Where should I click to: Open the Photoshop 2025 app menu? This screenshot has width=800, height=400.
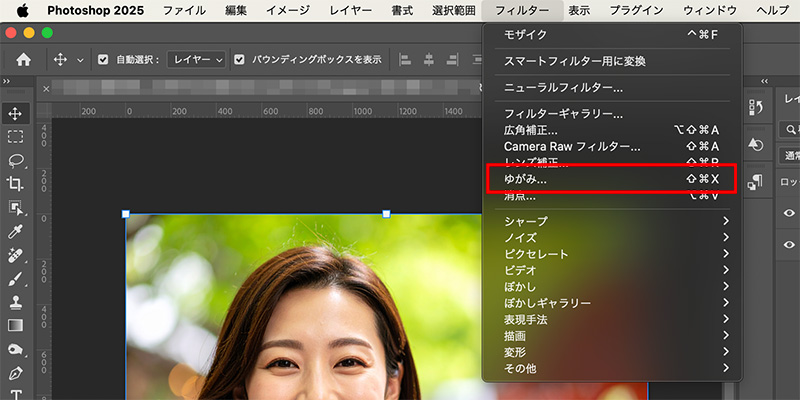point(95,10)
